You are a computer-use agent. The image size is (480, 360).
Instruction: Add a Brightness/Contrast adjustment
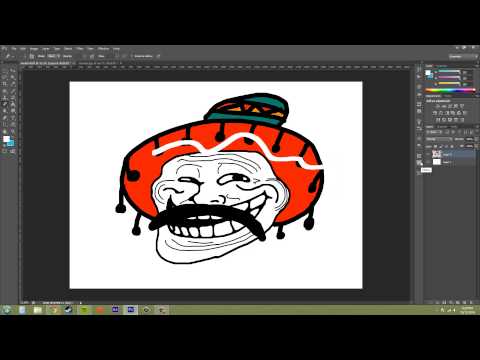(438, 106)
